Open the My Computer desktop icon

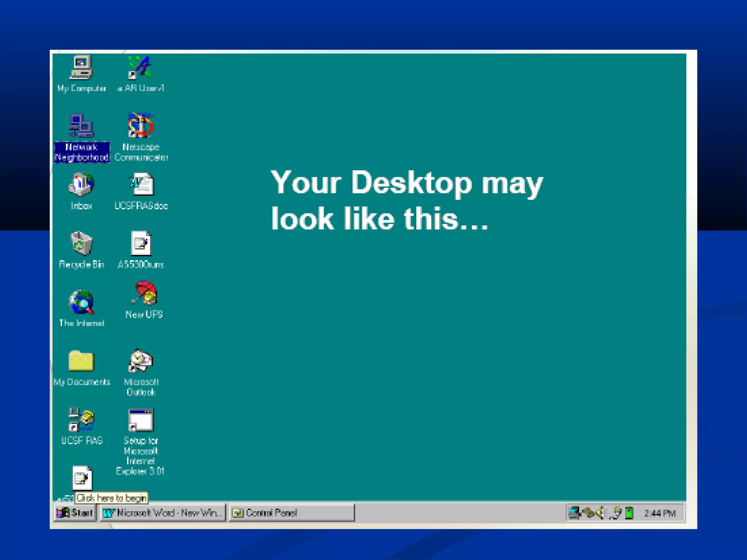tap(81, 68)
